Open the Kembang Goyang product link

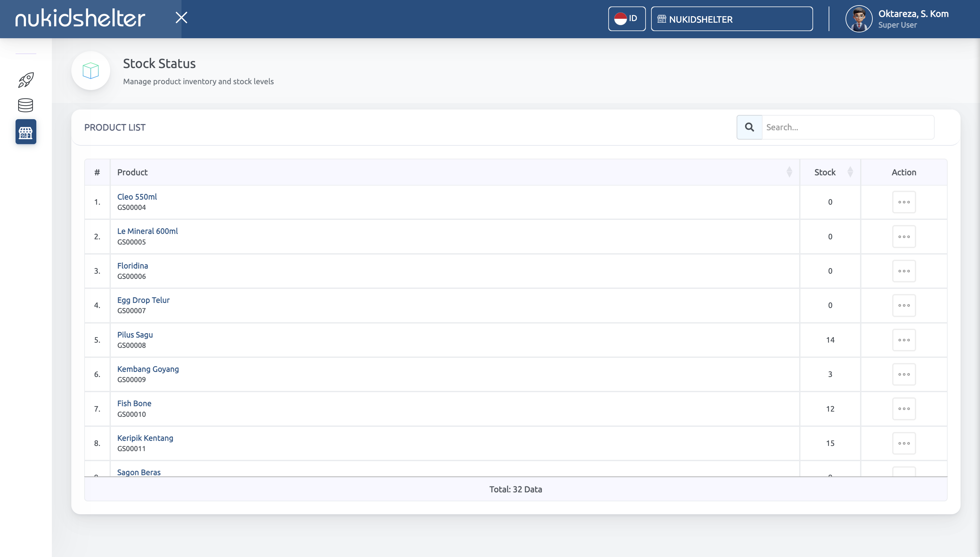pyautogui.click(x=148, y=369)
